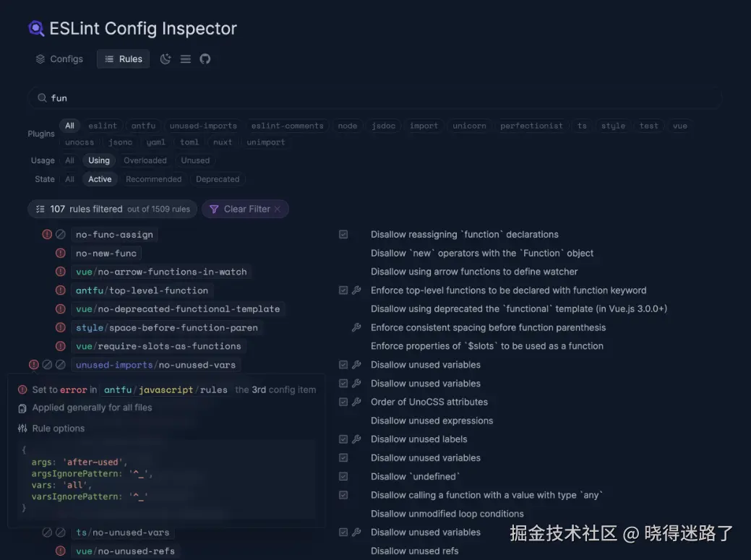Switch to list view using the lines icon
751x560 pixels.
point(185,59)
